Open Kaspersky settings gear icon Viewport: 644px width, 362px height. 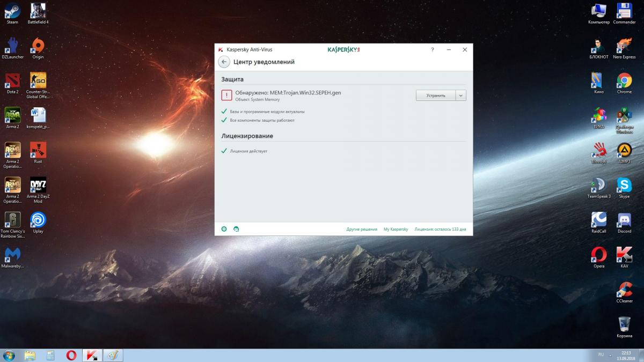click(x=224, y=229)
